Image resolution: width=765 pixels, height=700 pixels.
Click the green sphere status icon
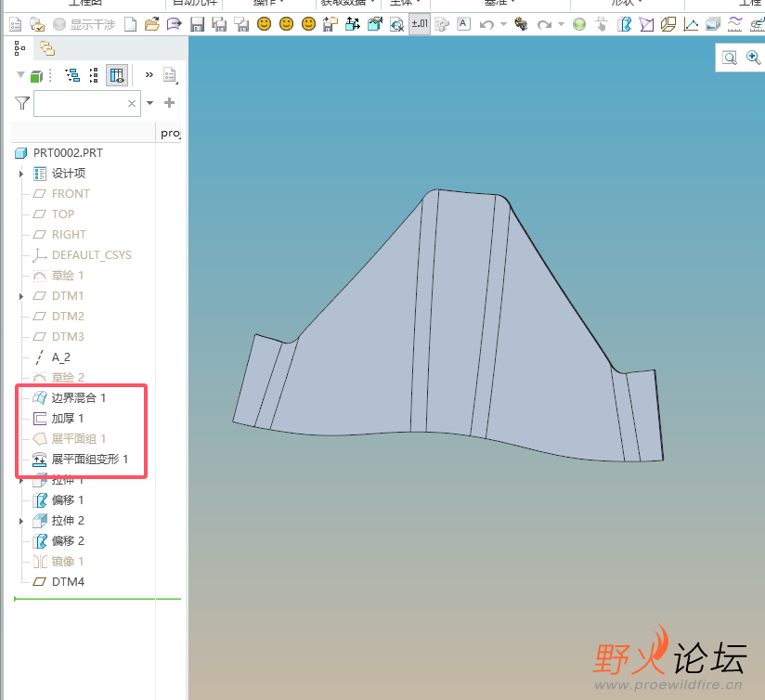point(579,24)
